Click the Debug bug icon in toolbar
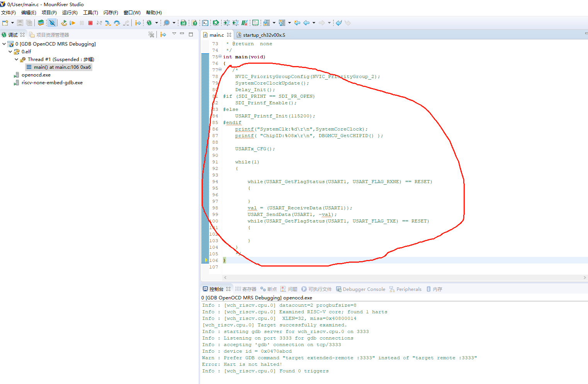The width and height of the screenshot is (588, 384). 149,23
